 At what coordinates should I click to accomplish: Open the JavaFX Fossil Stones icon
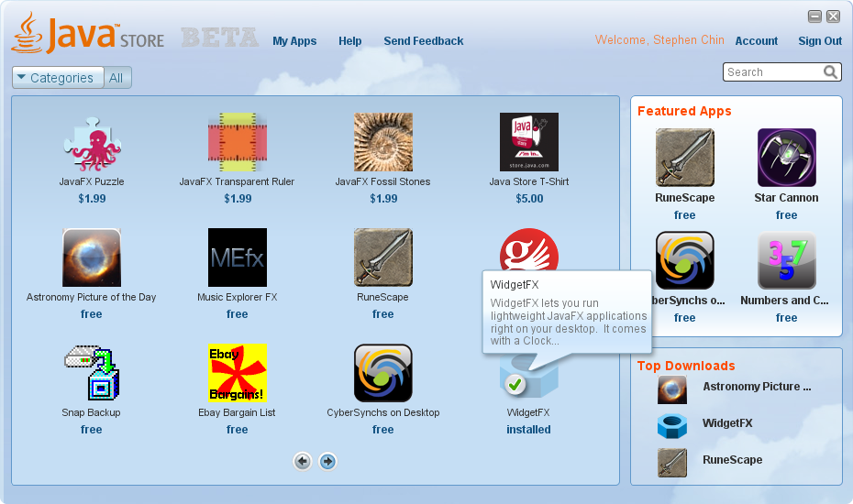[x=383, y=142]
